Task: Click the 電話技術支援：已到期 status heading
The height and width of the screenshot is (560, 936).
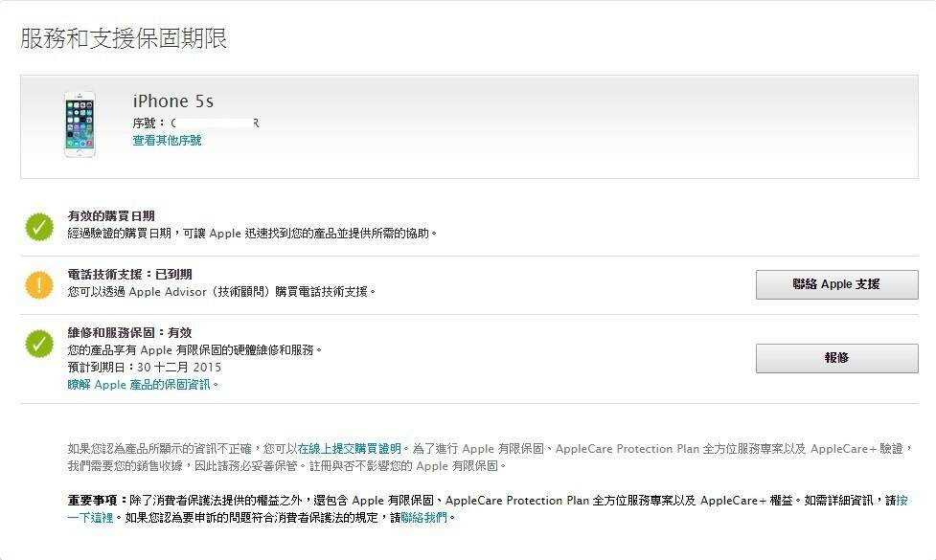Action: tap(129, 275)
